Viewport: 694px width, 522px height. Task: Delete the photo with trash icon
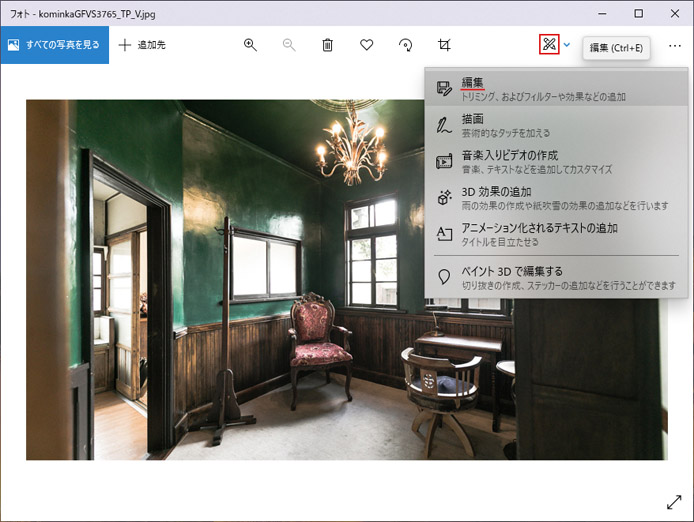tap(328, 45)
